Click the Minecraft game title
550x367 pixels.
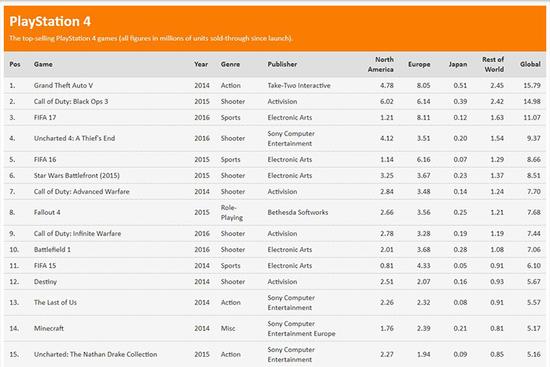pyautogui.click(x=49, y=328)
